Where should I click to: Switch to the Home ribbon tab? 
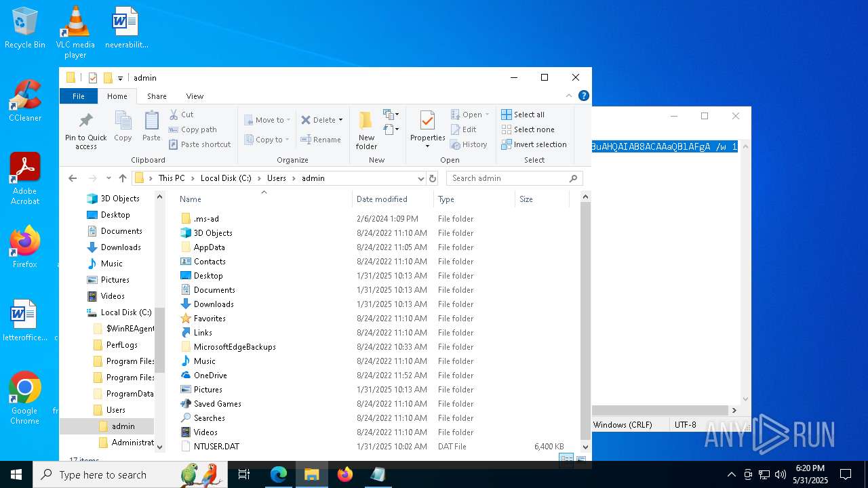coord(117,96)
